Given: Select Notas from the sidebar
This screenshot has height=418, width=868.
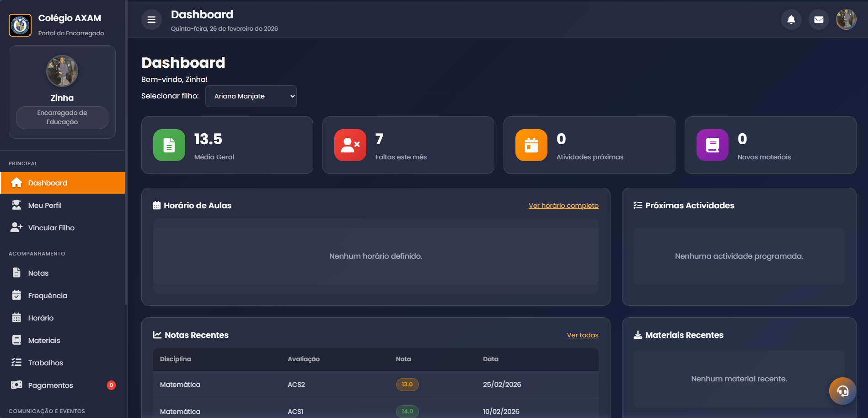Looking at the screenshot, I should [38, 273].
